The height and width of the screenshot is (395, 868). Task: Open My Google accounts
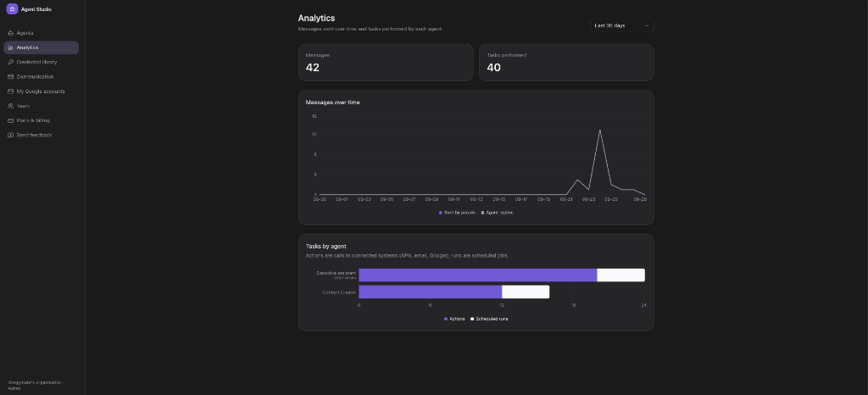(41, 92)
